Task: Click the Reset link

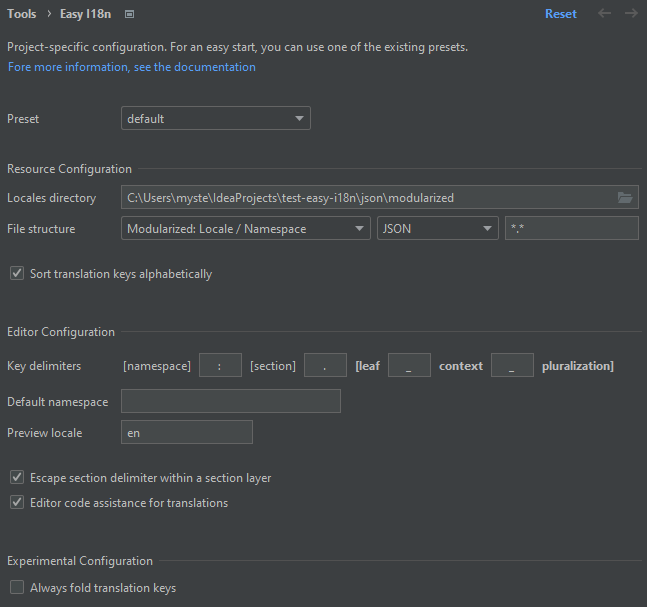Action: pos(560,14)
